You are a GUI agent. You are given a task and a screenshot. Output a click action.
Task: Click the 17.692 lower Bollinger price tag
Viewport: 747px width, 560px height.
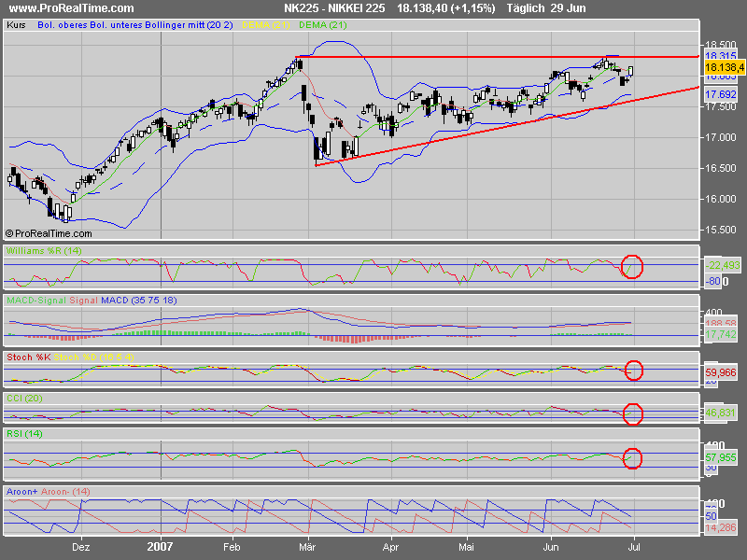click(x=721, y=94)
